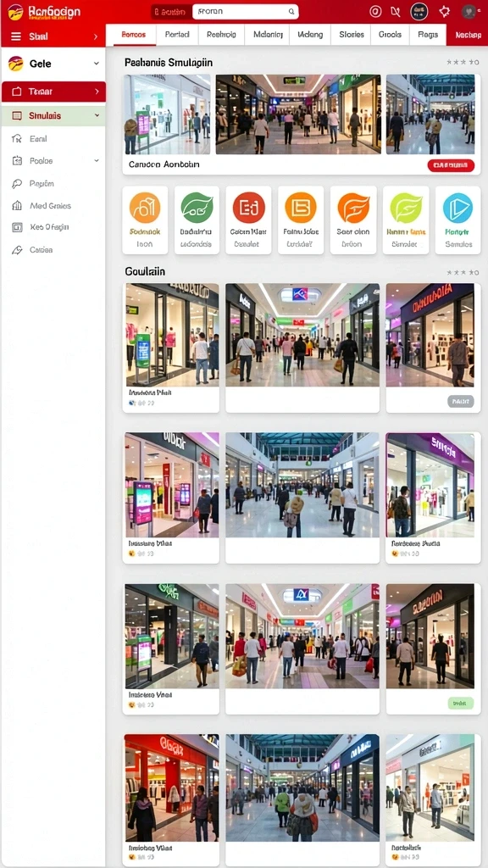The image size is (488, 868).
Task: Click the magnifier icon in search box
Action: coord(291,11)
